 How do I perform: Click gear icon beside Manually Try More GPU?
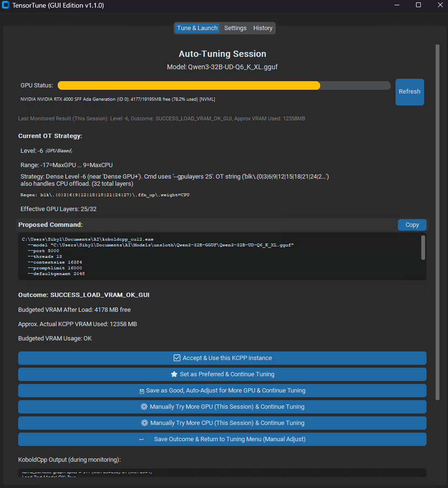(144, 406)
